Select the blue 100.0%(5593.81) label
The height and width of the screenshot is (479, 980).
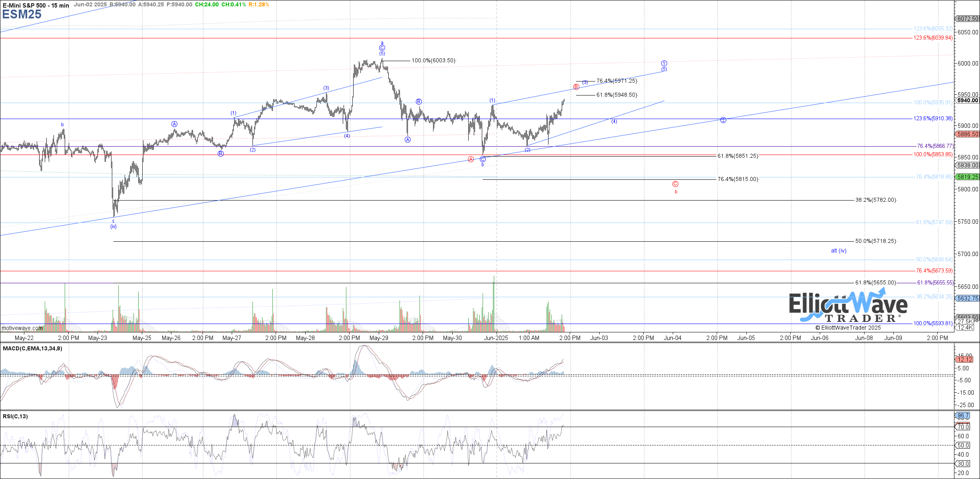click(x=933, y=324)
